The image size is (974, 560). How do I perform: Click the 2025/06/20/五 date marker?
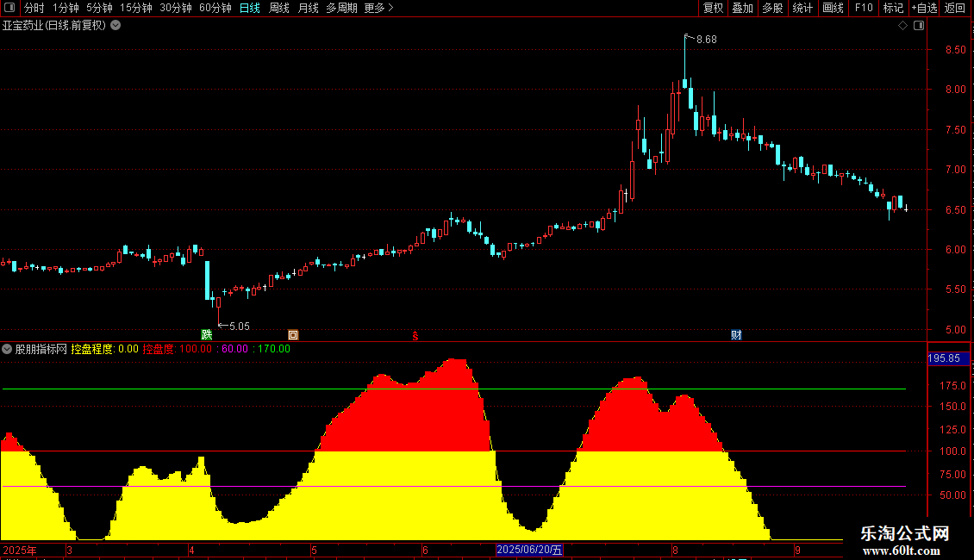529,550
